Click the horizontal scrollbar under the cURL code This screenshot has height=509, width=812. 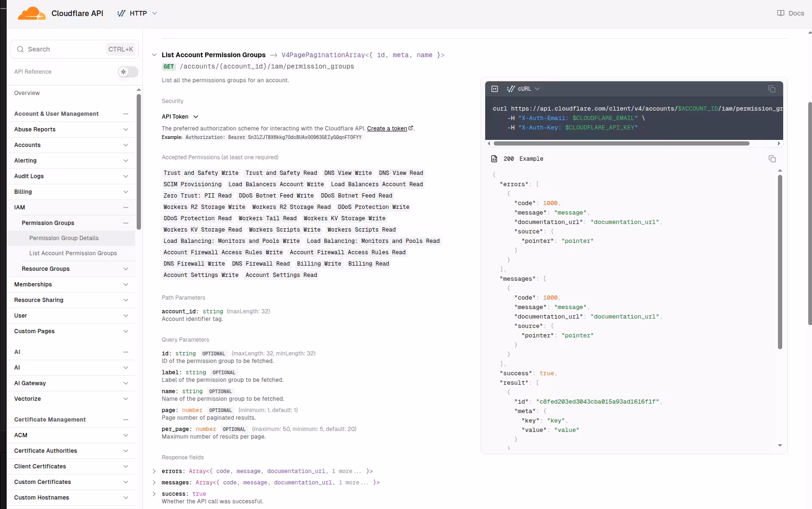click(x=621, y=143)
